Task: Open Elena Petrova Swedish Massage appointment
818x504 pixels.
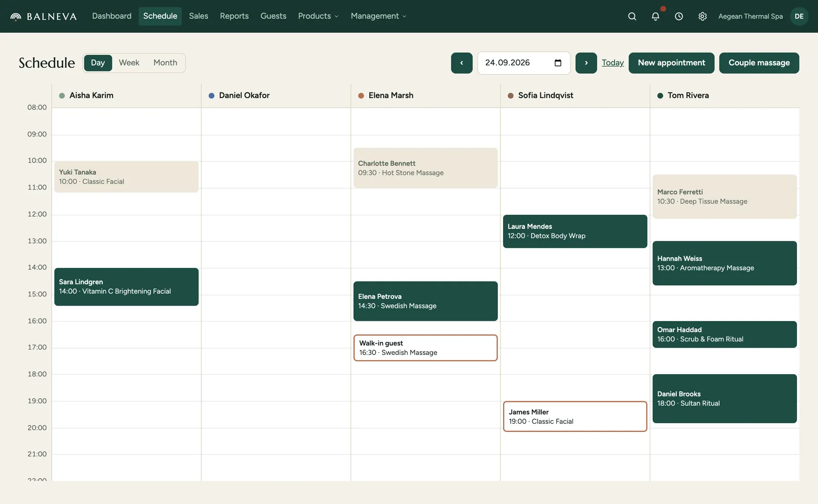Action: coord(425,301)
